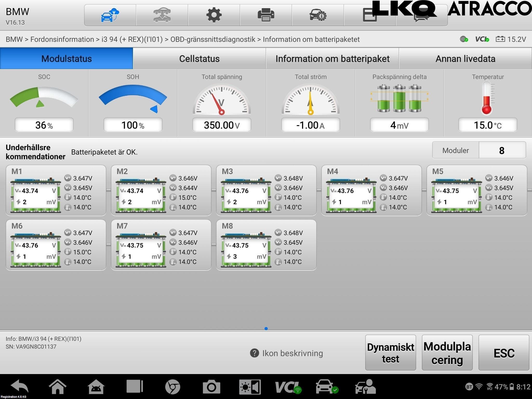Select the 15.0°C temperature value
The height and width of the screenshot is (399, 532).
[488, 125]
